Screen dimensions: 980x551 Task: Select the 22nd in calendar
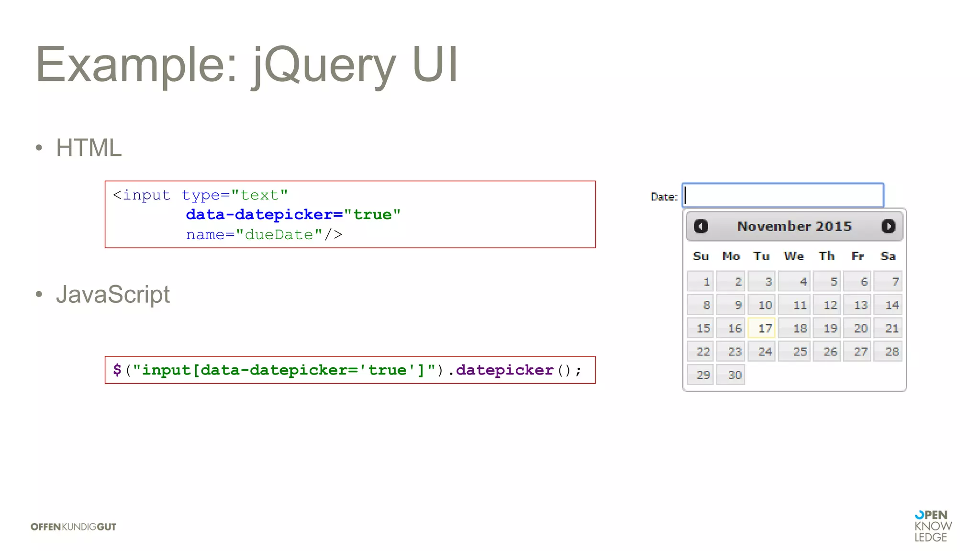[701, 352]
